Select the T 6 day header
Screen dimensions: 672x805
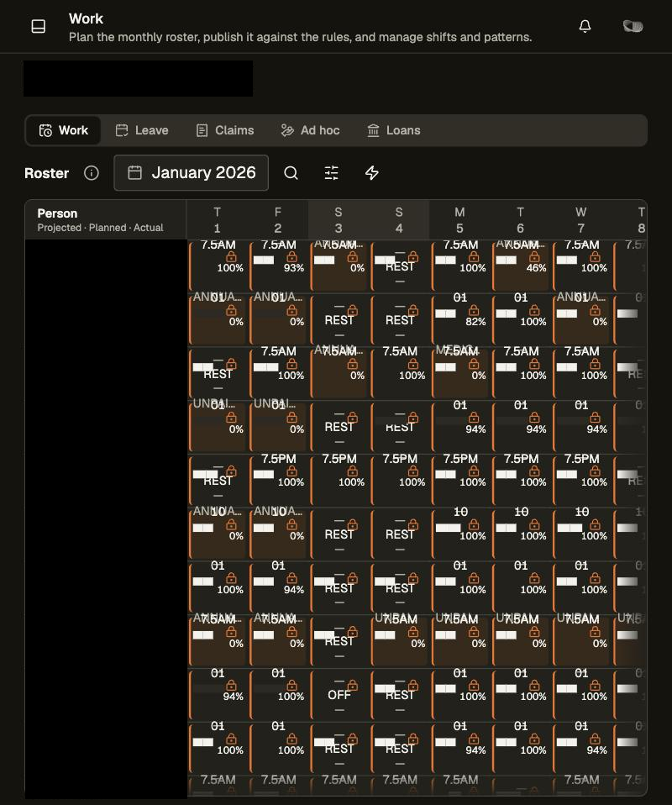point(520,219)
